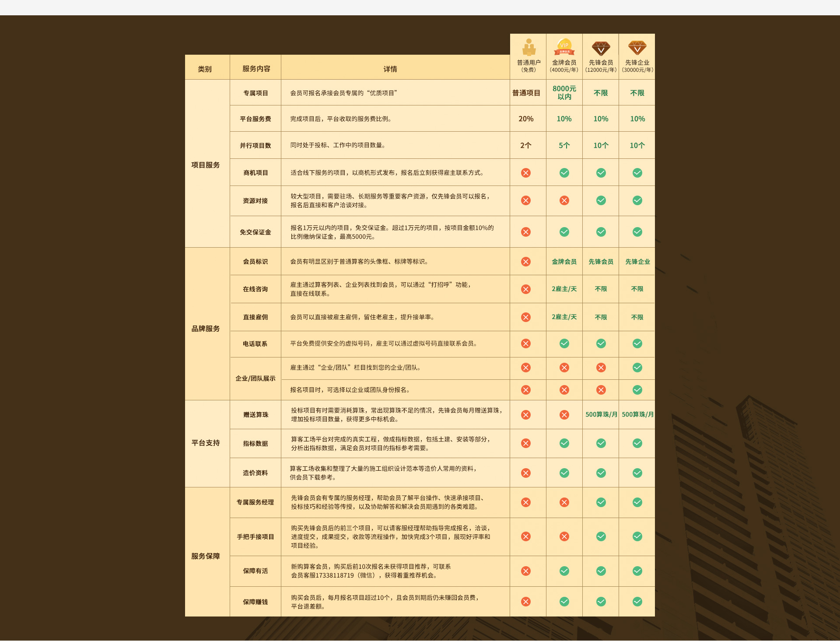Click the 类别 column header
The width and height of the screenshot is (840, 641).
[x=204, y=69]
